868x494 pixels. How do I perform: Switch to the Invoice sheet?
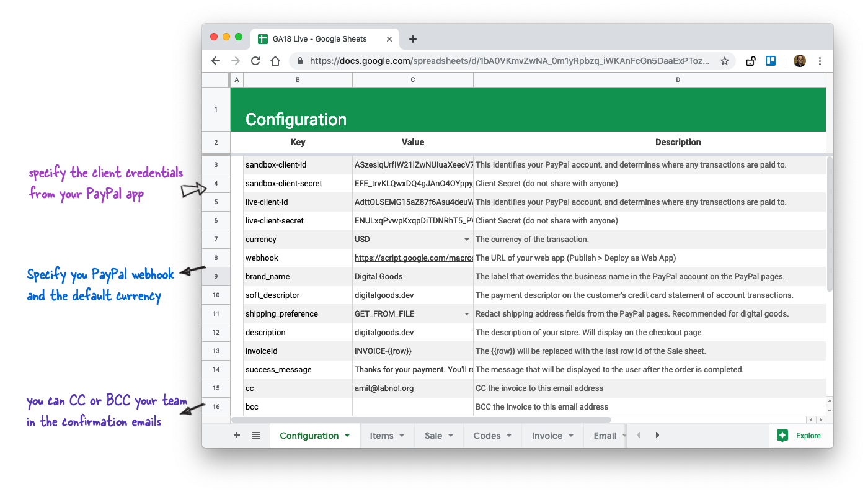(547, 436)
